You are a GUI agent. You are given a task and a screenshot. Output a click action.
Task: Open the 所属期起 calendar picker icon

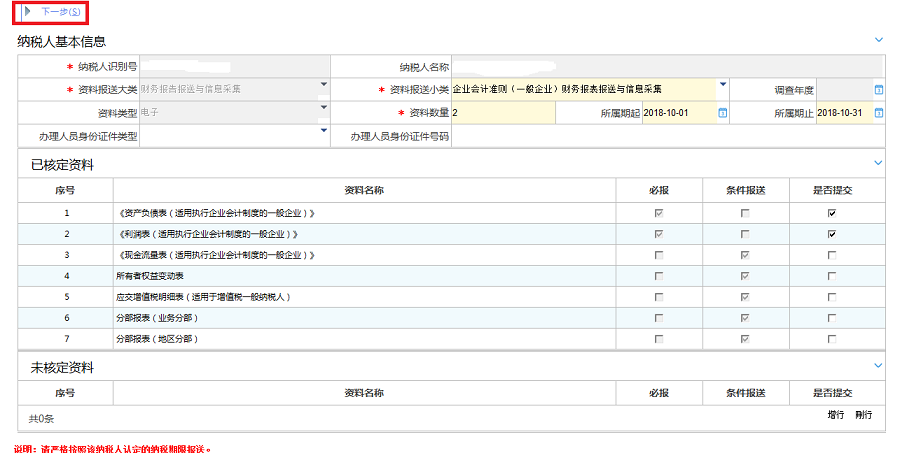pyautogui.click(x=722, y=113)
